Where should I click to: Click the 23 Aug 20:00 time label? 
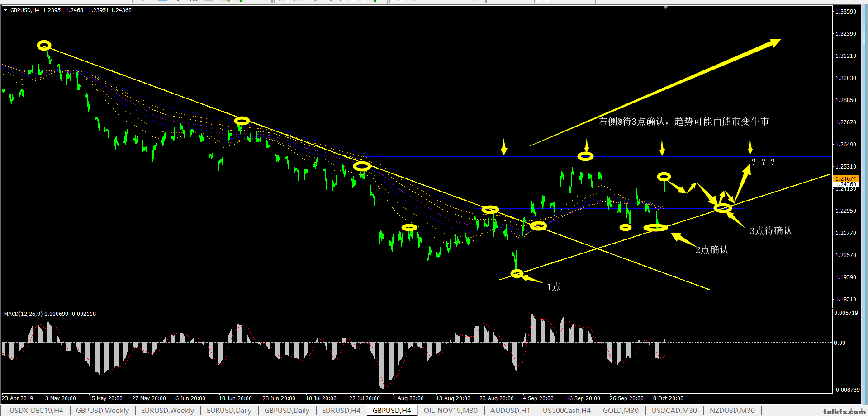497,398
